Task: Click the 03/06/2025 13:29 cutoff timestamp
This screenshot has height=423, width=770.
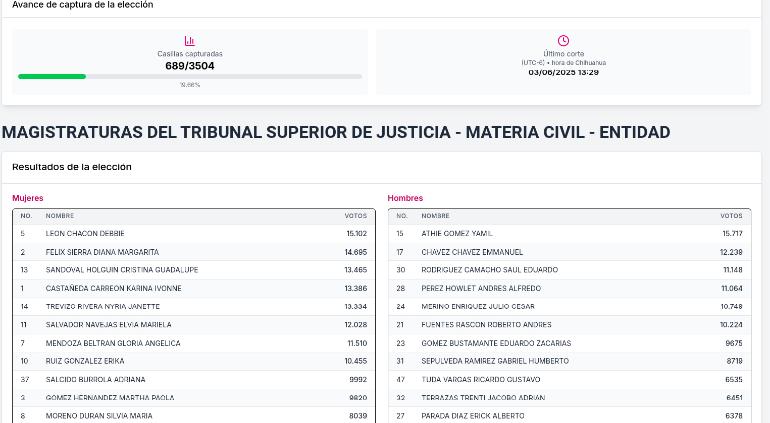Action: (x=563, y=72)
